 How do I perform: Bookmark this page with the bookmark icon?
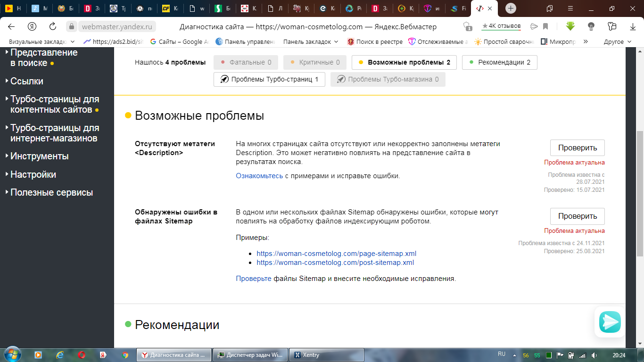(545, 26)
